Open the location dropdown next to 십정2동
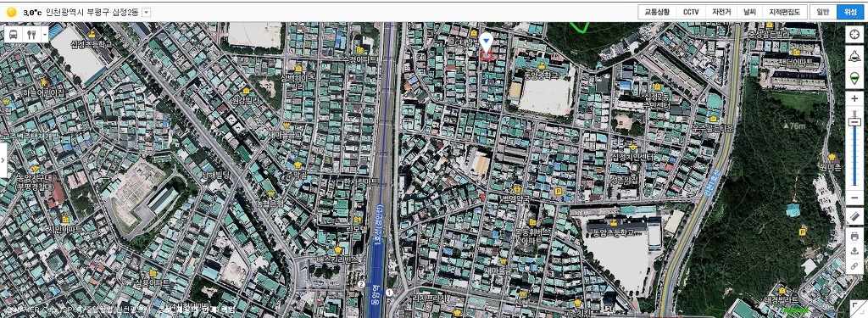 (x=146, y=12)
